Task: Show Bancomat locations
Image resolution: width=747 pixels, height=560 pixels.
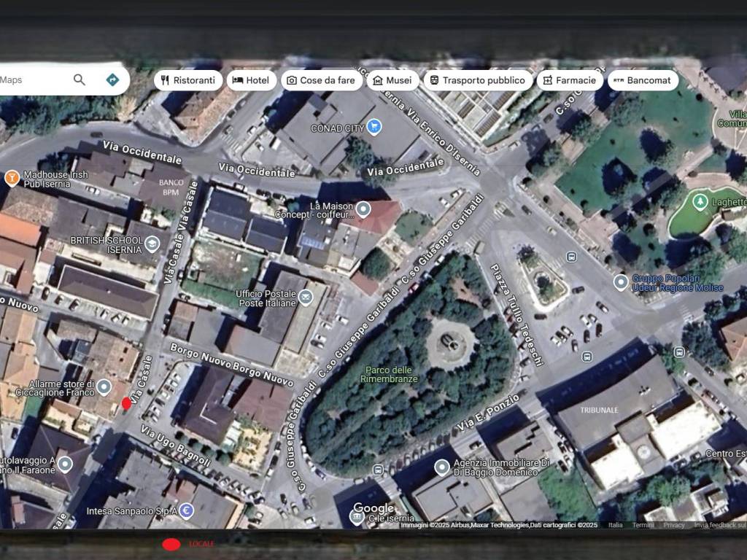Action: (643, 80)
